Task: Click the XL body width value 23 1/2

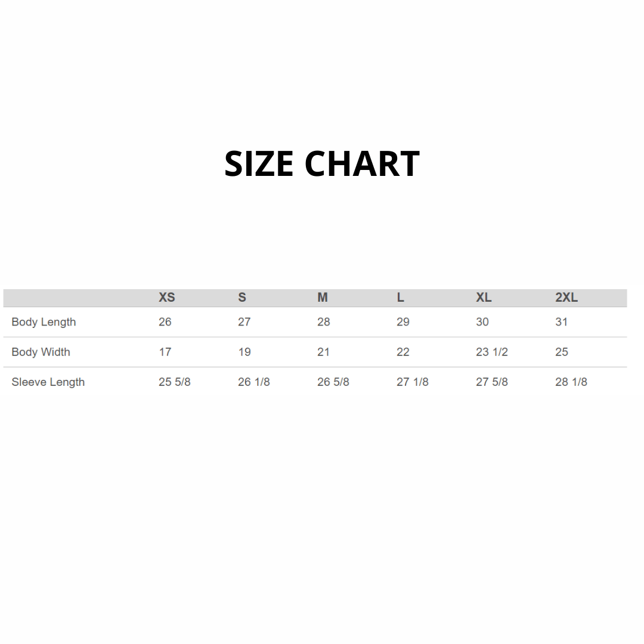Action: [491, 352]
